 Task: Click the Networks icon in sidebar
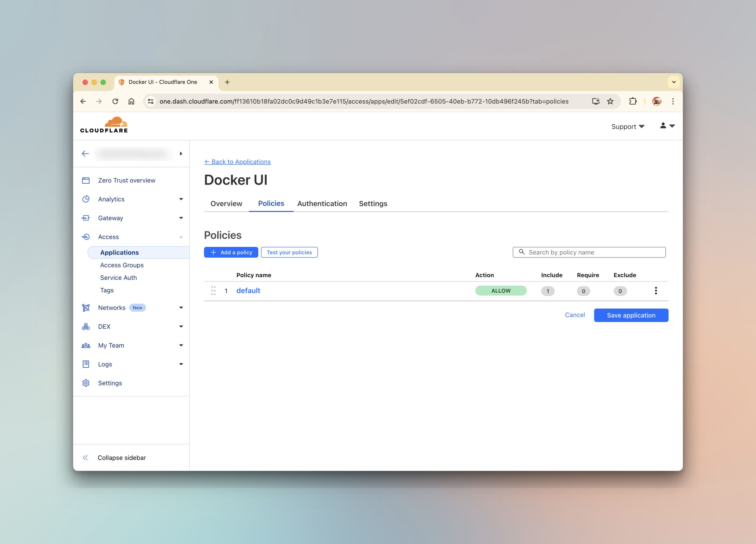86,308
